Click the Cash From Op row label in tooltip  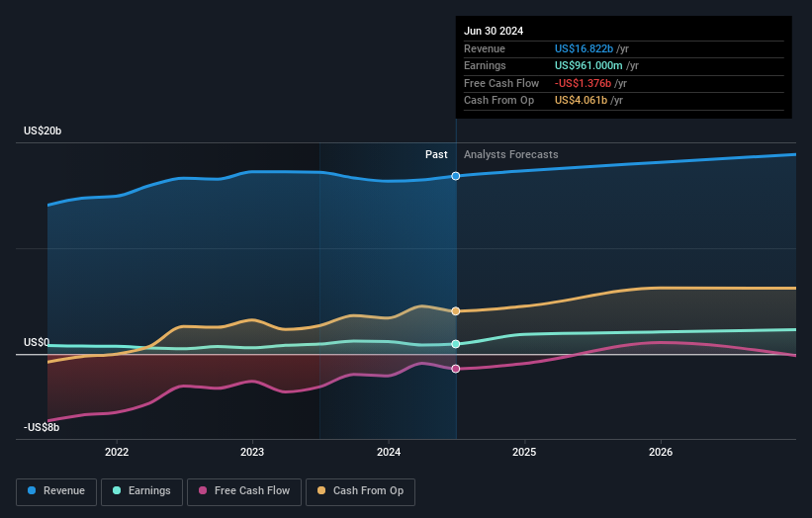tap(498, 101)
